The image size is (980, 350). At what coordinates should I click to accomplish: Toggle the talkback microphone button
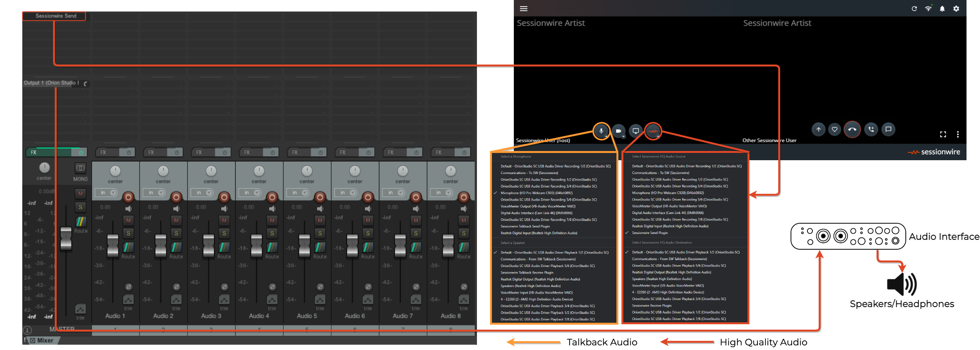coord(601,131)
